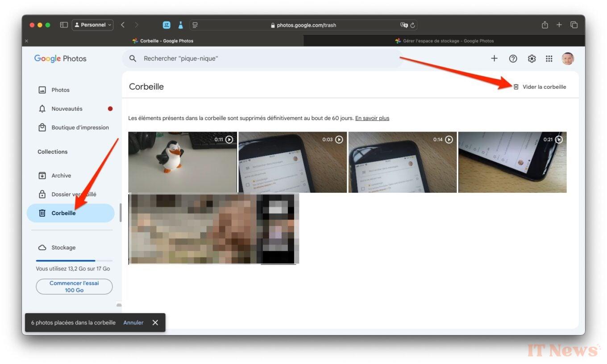Click the Safari share icon

click(545, 25)
